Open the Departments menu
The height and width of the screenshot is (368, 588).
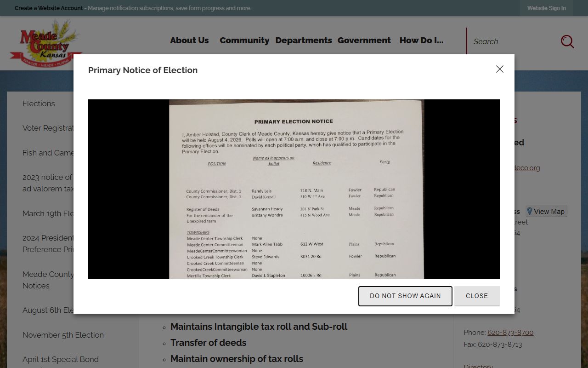pos(304,40)
